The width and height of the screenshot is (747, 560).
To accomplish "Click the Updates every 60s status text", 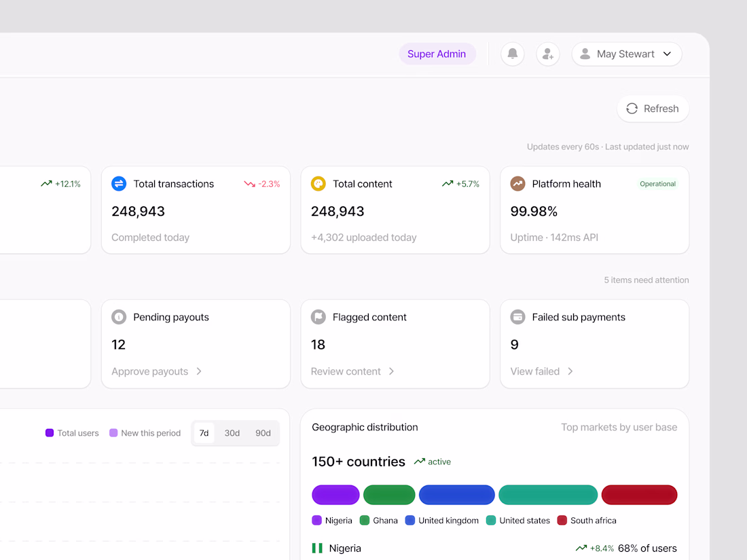I will (608, 147).
